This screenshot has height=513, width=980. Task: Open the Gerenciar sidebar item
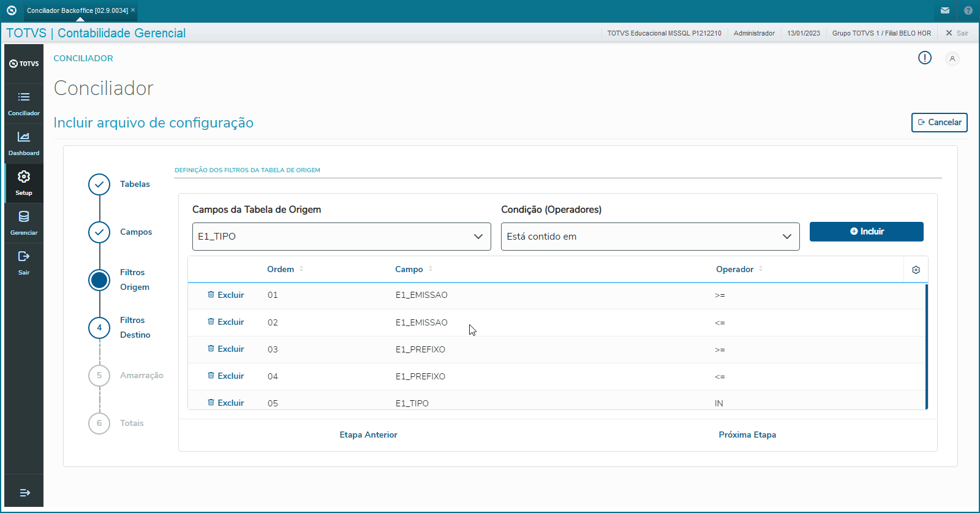point(24,223)
